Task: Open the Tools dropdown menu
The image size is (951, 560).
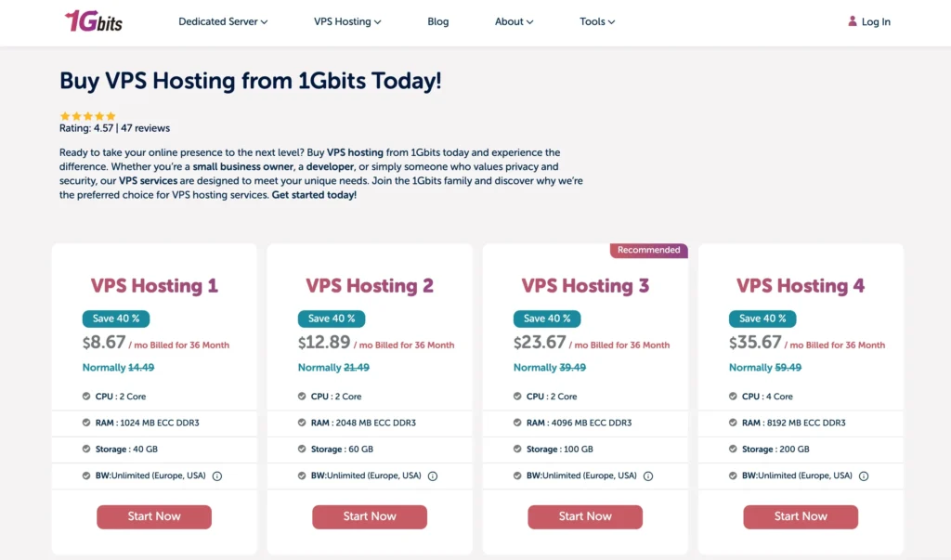Action: pyautogui.click(x=597, y=21)
